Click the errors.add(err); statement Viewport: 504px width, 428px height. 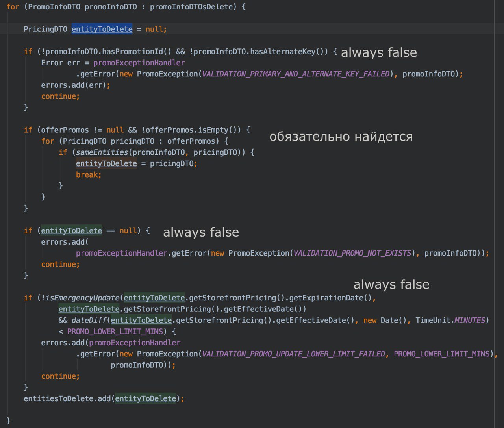coord(76,85)
